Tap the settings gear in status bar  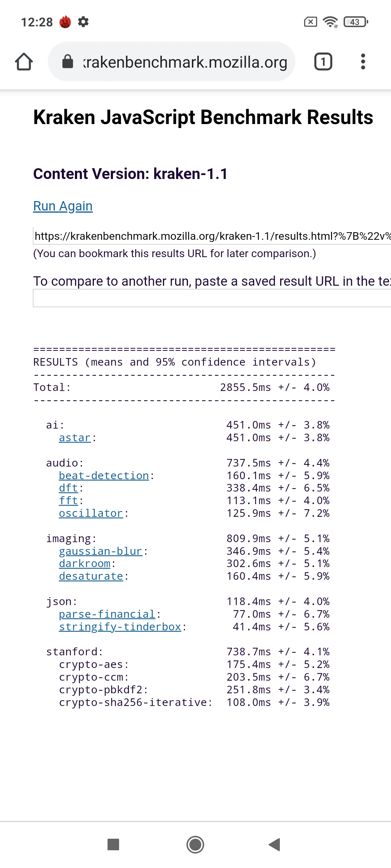[83, 22]
